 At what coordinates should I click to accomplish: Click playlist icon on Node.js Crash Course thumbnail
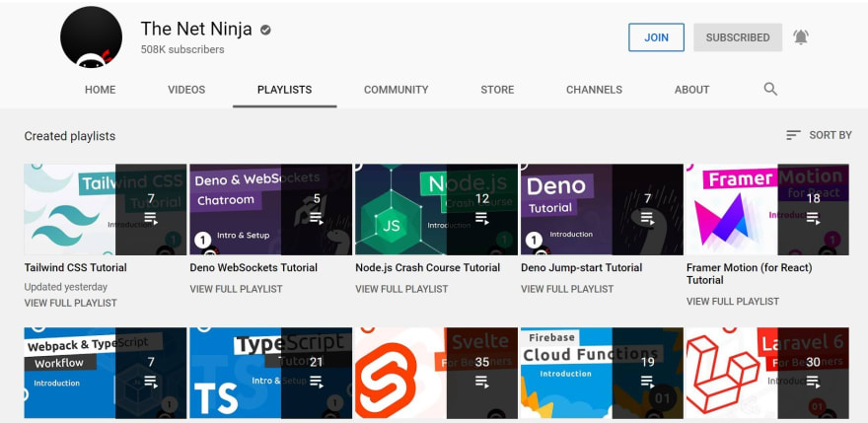[481, 218]
